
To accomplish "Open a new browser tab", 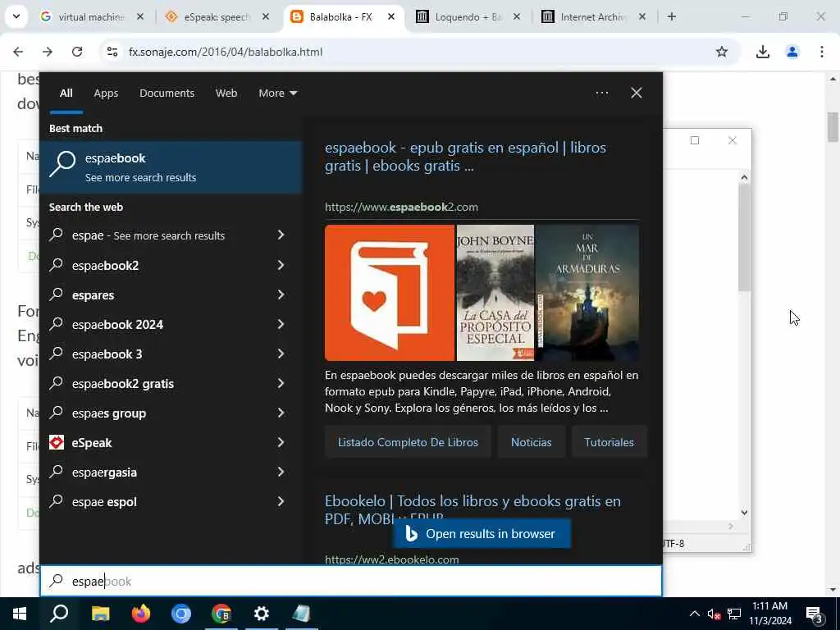I will (672, 16).
